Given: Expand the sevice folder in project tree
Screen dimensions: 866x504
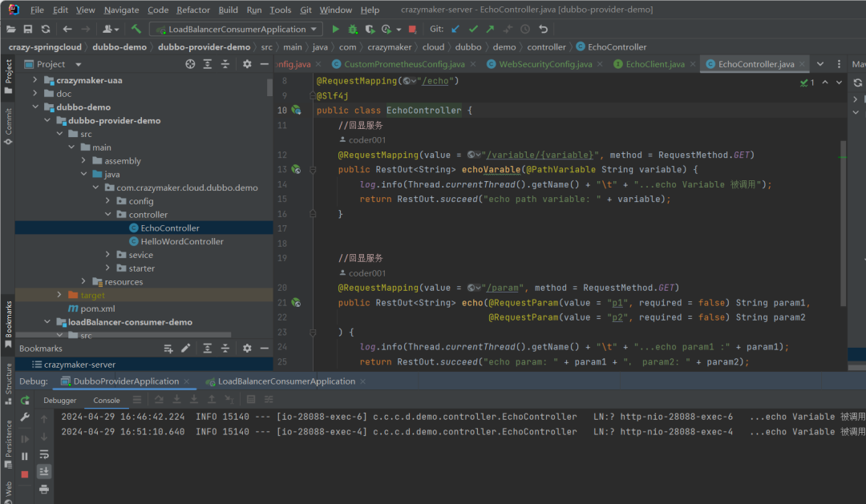Looking at the screenshot, I should pos(109,255).
